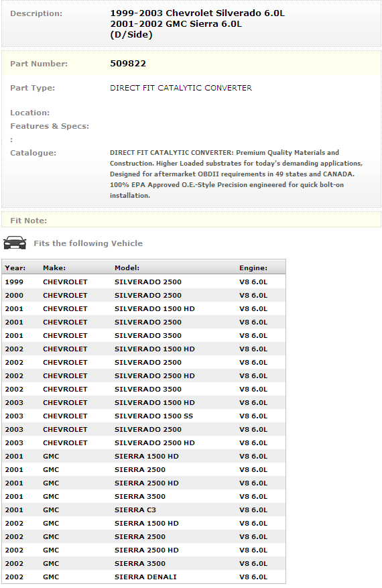Select the 2001 Sierra C3 row

tap(143, 510)
